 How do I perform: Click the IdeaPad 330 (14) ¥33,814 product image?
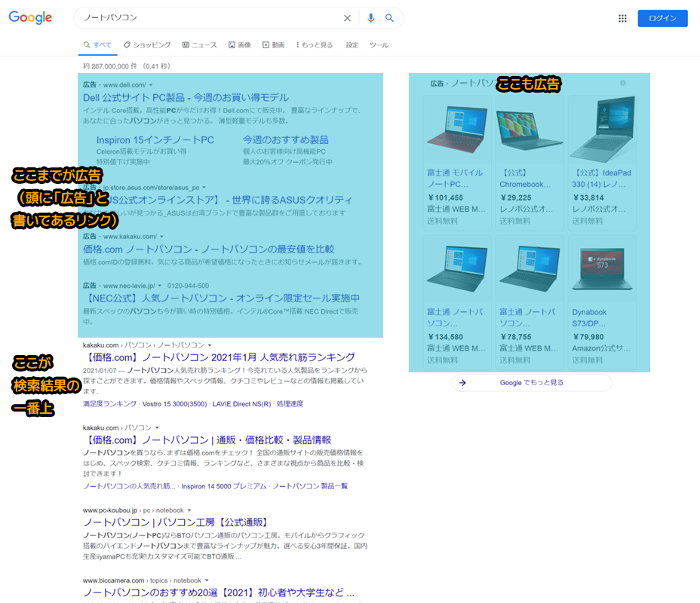click(x=602, y=130)
